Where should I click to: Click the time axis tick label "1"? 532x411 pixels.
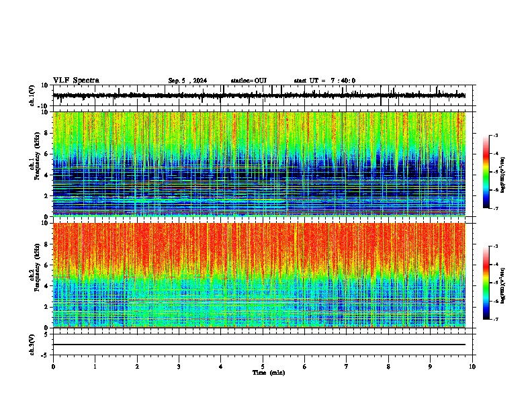pyautogui.click(x=95, y=367)
